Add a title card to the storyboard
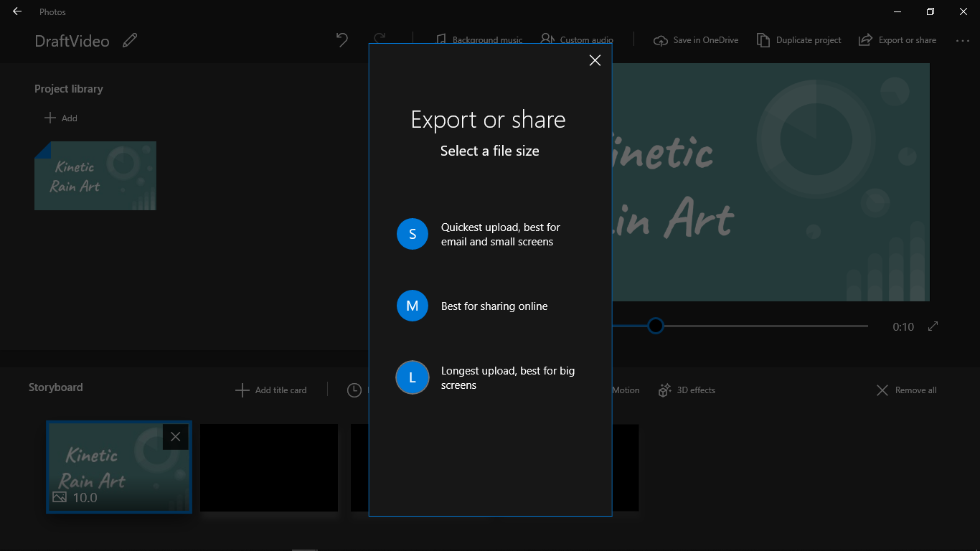Viewport: 980px width, 551px height. 271,390
